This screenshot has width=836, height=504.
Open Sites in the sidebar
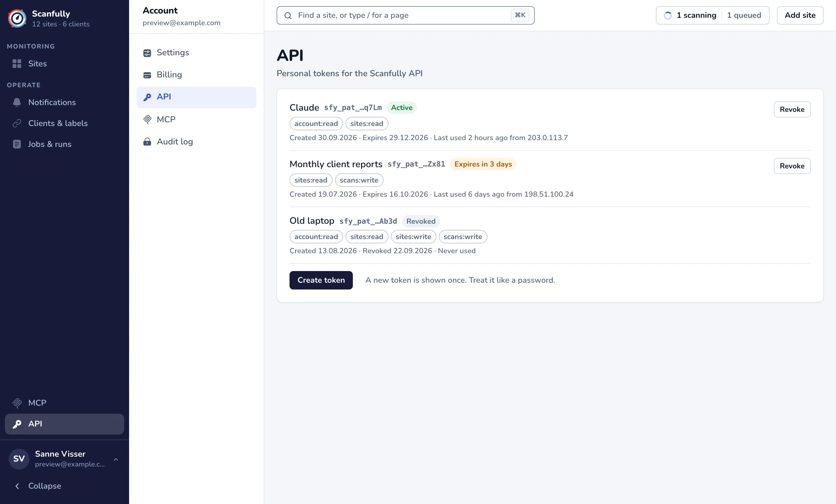point(65,64)
